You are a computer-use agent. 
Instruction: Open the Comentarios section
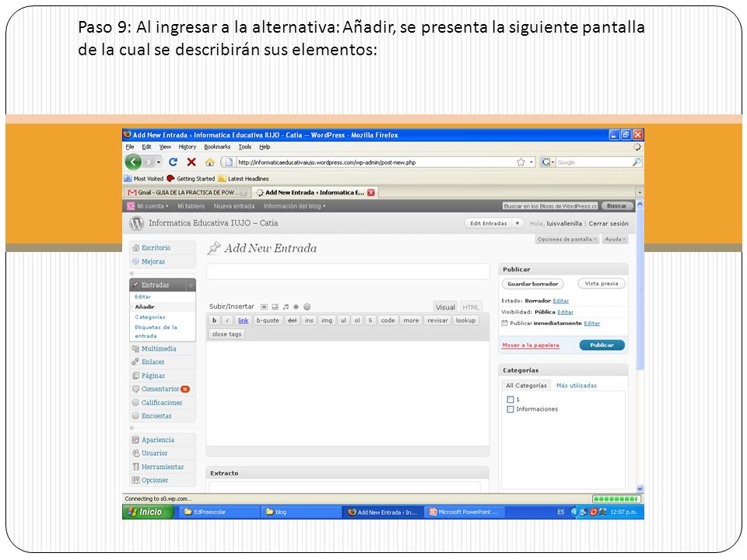click(160, 389)
